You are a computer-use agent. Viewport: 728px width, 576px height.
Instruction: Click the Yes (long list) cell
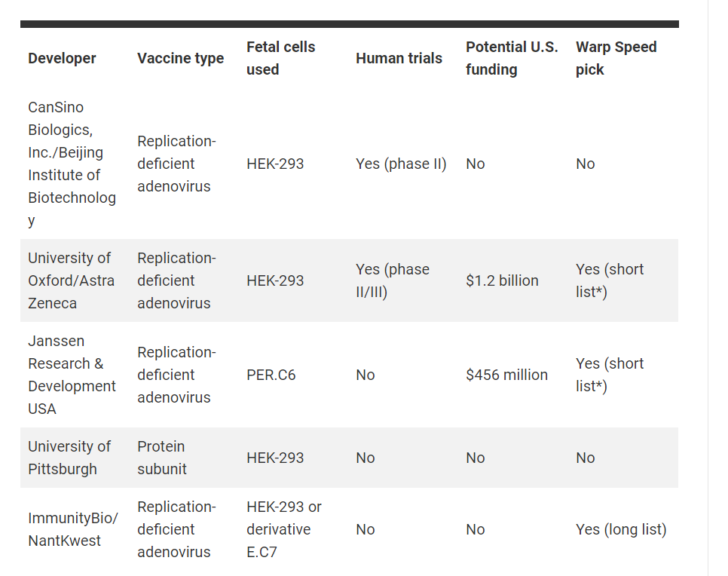621,529
